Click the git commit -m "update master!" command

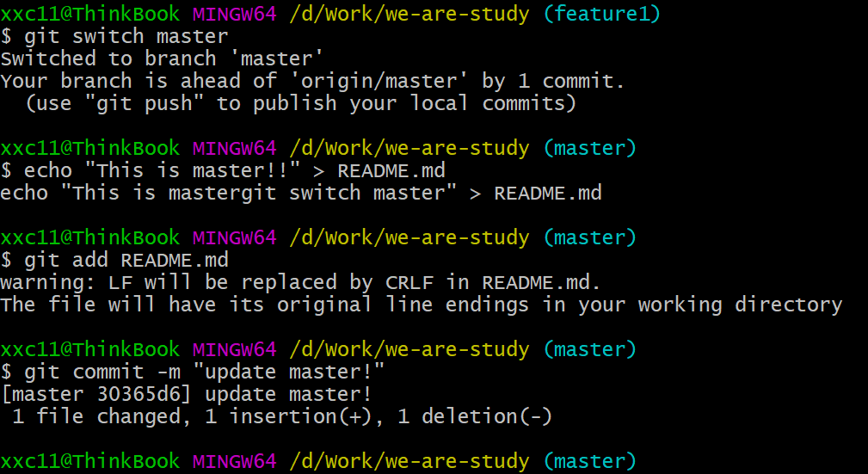(x=205, y=372)
